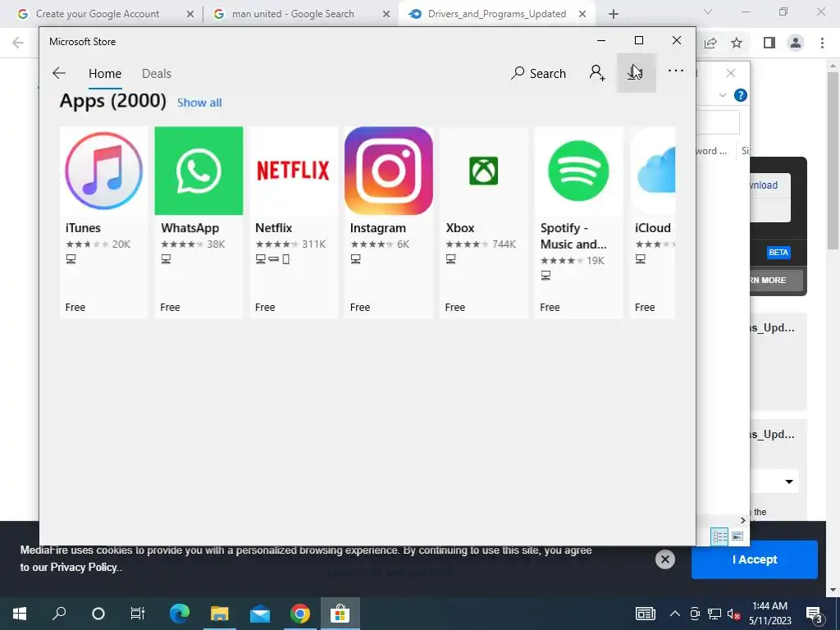The image size is (840, 630).
Task: Click the BETA badge on MediaFire page
Action: click(x=778, y=253)
